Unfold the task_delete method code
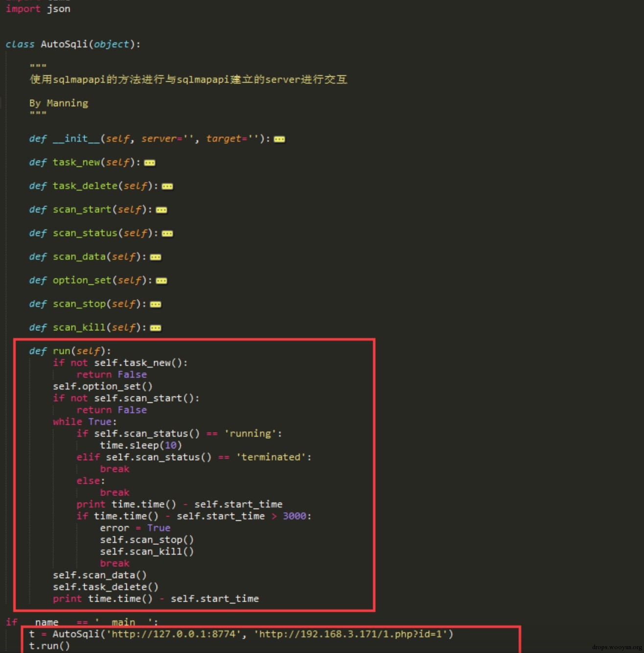This screenshot has height=653, width=644. [167, 187]
